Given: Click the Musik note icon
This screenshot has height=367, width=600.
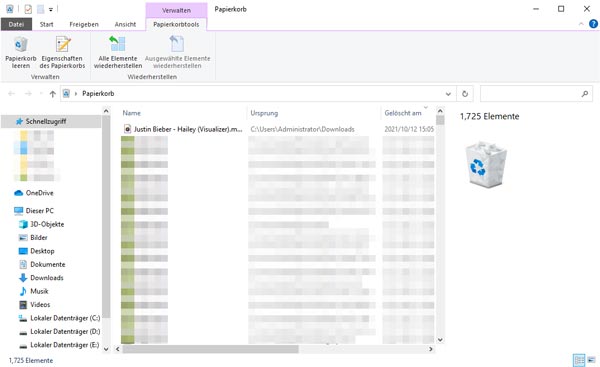Looking at the screenshot, I should click(x=23, y=291).
